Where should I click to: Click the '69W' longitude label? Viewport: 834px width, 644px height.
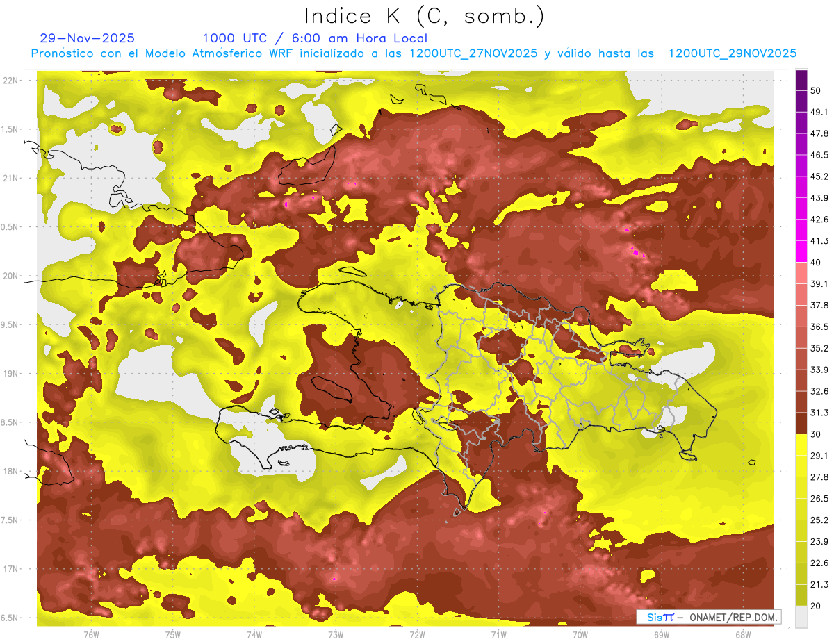click(662, 635)
